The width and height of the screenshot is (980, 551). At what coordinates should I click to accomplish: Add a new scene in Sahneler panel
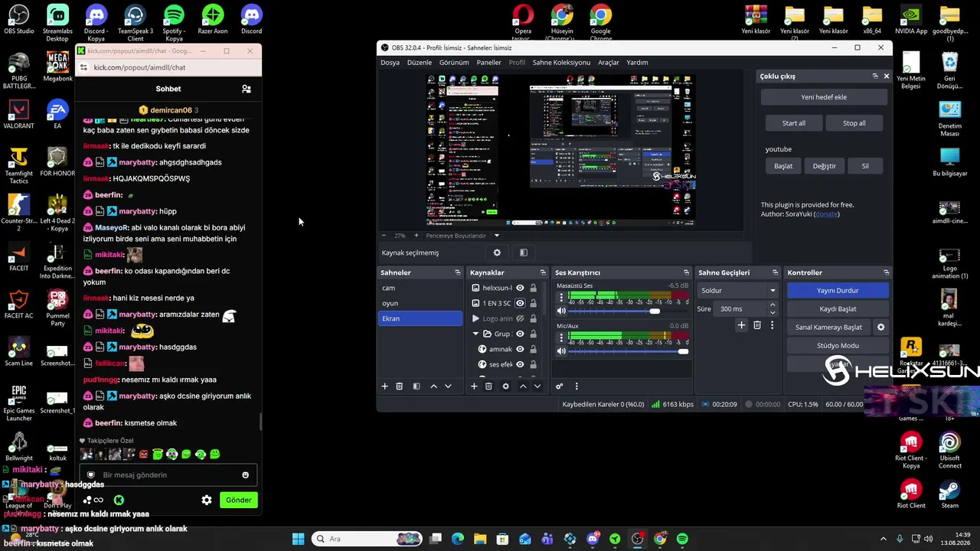point(385,386)
